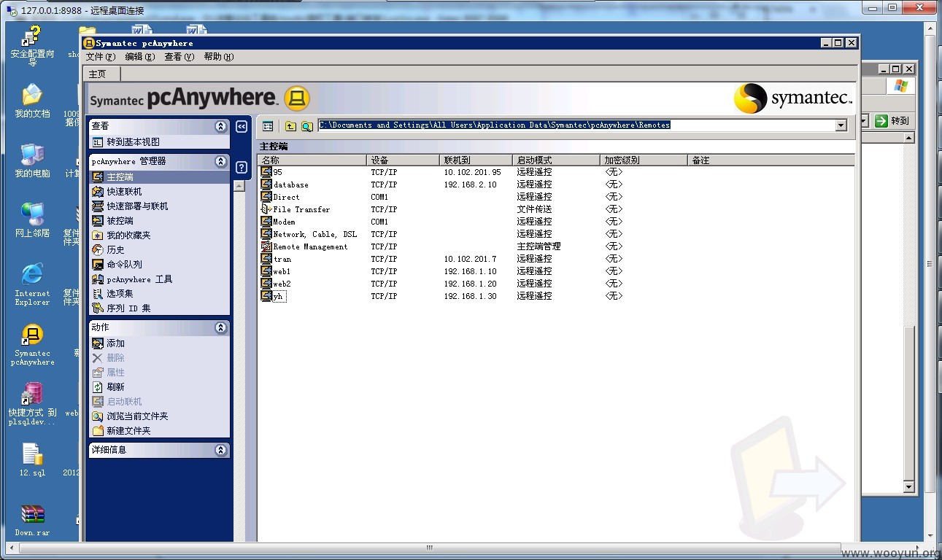The height and width of the screenshot is (560, 942).
Task: Select the Network, Cable, DSL entry icon
Action: point(266,234)
